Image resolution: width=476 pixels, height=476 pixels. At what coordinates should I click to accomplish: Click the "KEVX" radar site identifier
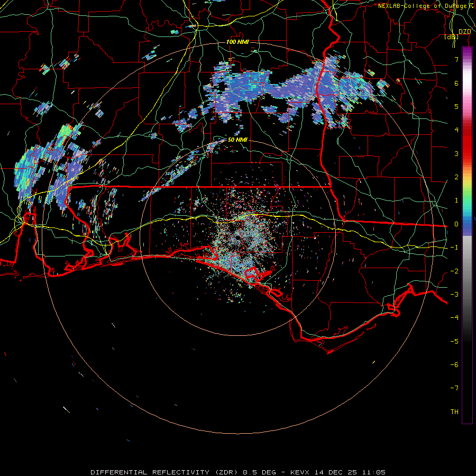click(x=300, y=472)
